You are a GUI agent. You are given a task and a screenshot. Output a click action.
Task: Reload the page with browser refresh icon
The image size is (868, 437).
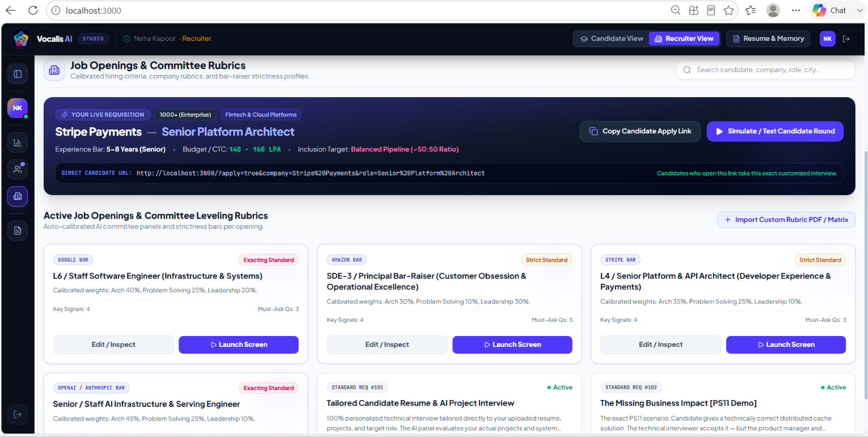point(33,10)
